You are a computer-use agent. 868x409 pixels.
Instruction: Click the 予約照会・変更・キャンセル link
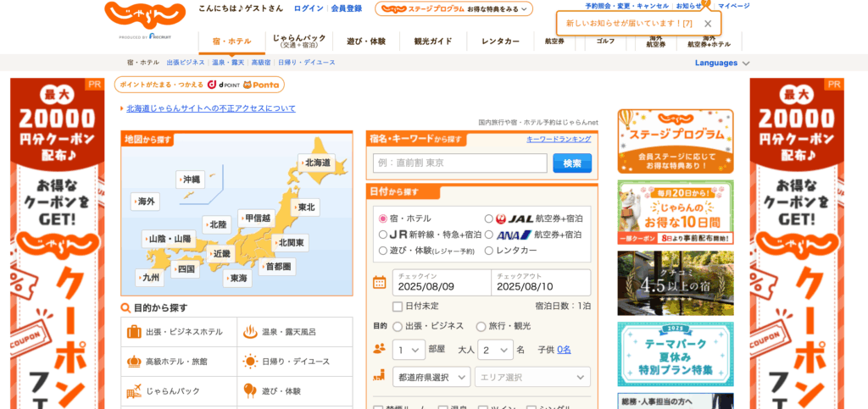tap(626, 6)
